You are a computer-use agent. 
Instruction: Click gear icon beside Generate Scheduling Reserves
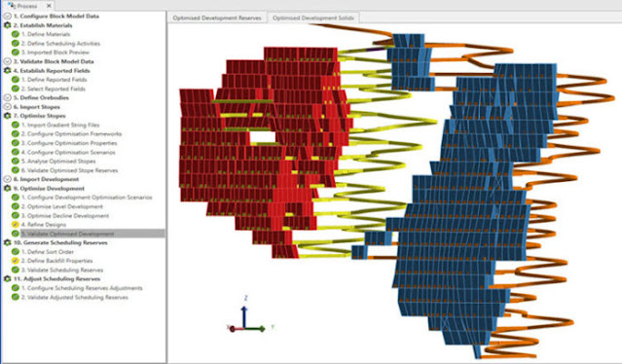point(7,242)
